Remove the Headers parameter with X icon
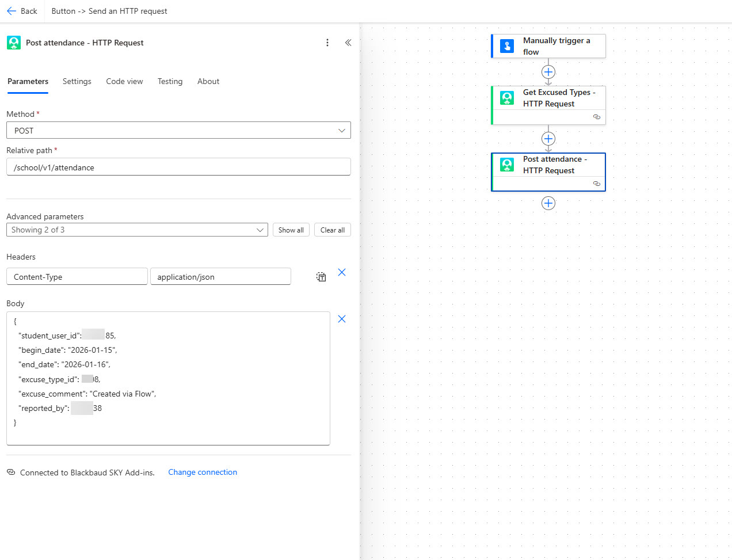This screenshot has width=732, height=560. coord(342,272)
